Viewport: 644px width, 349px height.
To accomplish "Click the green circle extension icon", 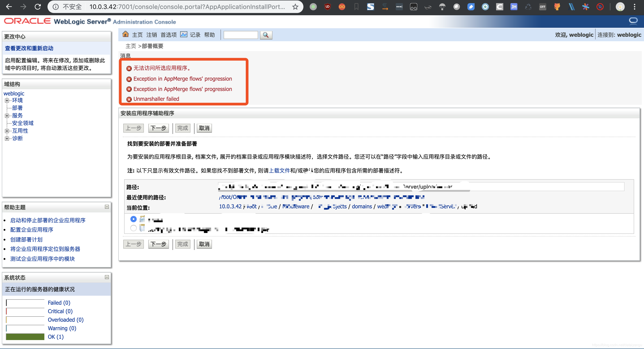I will pos(313,7).
